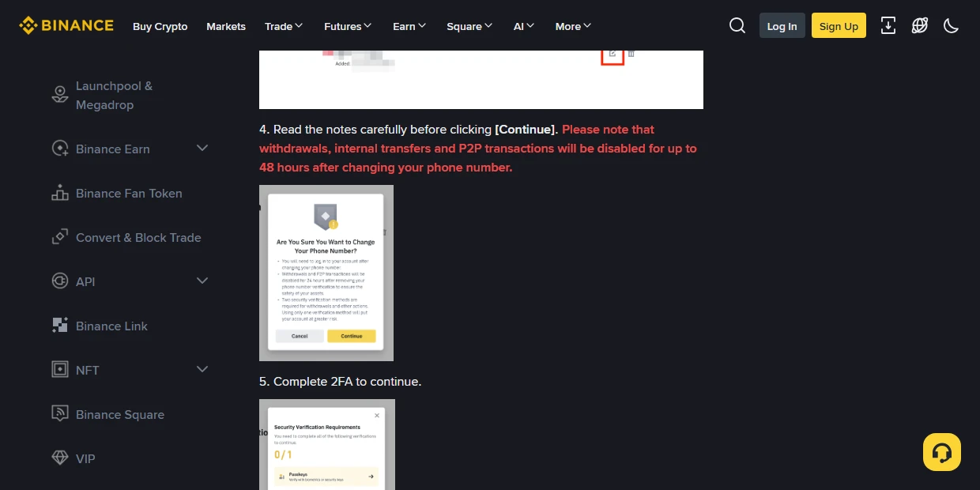Click the Binance Earn sidebar icon
Screen dimensions: 980x490
click(x=60, y=149)
